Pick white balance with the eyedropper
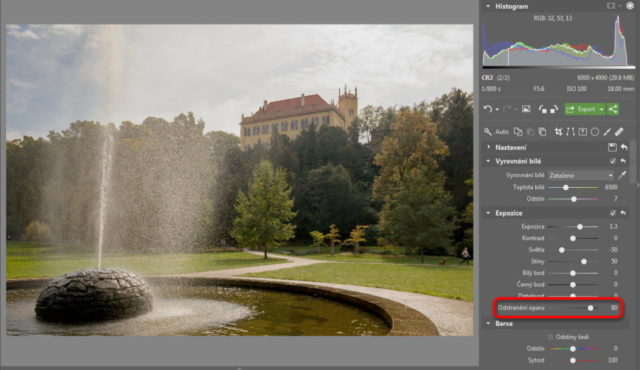The height and width of the screenshot is (370, 640). tap(622, 175)
